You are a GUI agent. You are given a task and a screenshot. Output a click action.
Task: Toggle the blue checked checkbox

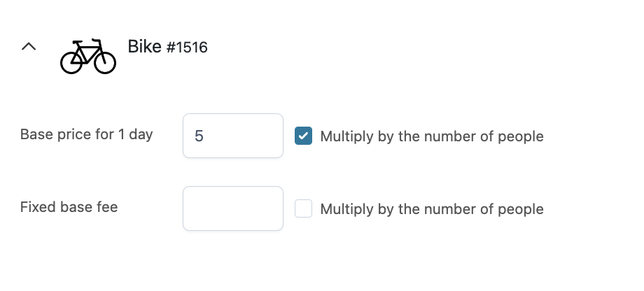304,136
